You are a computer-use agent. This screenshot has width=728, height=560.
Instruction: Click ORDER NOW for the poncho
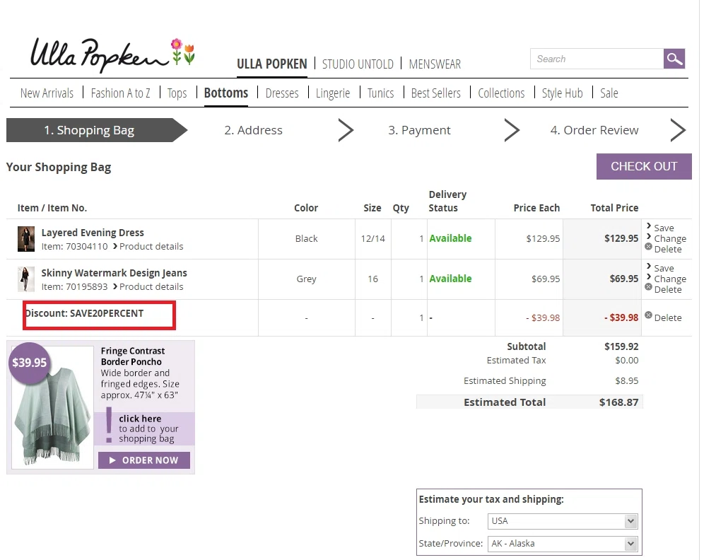144,460
